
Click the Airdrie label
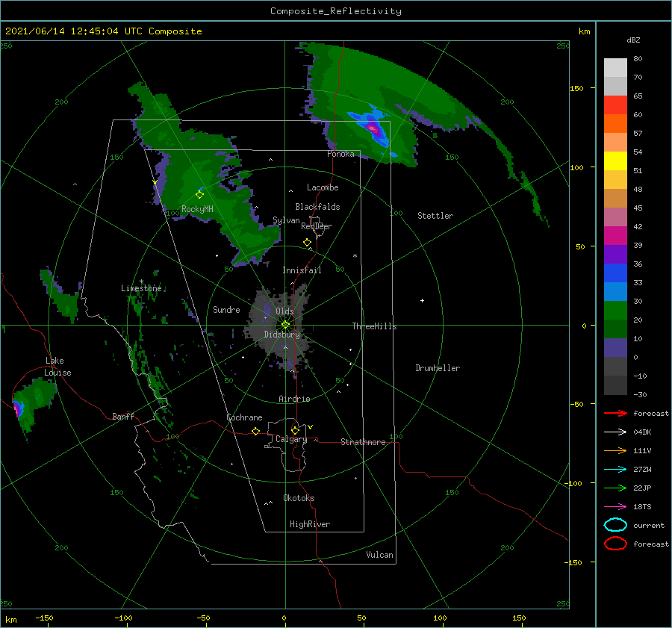coord(294,399)
